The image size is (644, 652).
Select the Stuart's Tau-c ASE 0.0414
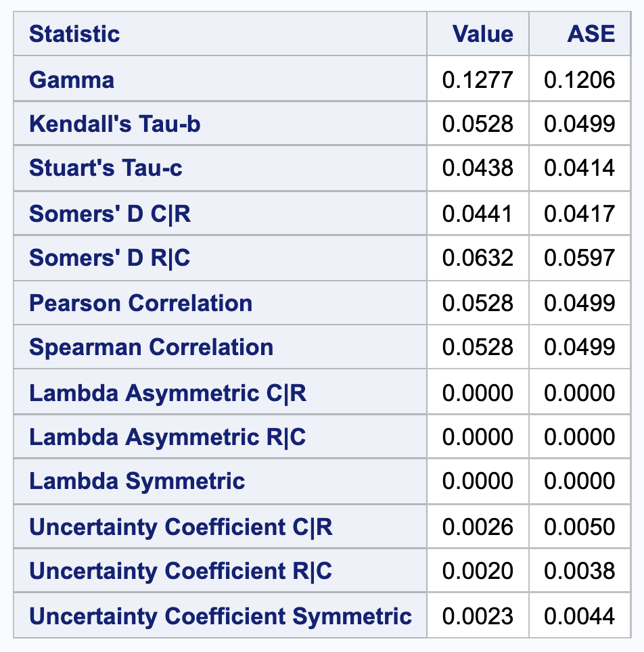point(580,168)
